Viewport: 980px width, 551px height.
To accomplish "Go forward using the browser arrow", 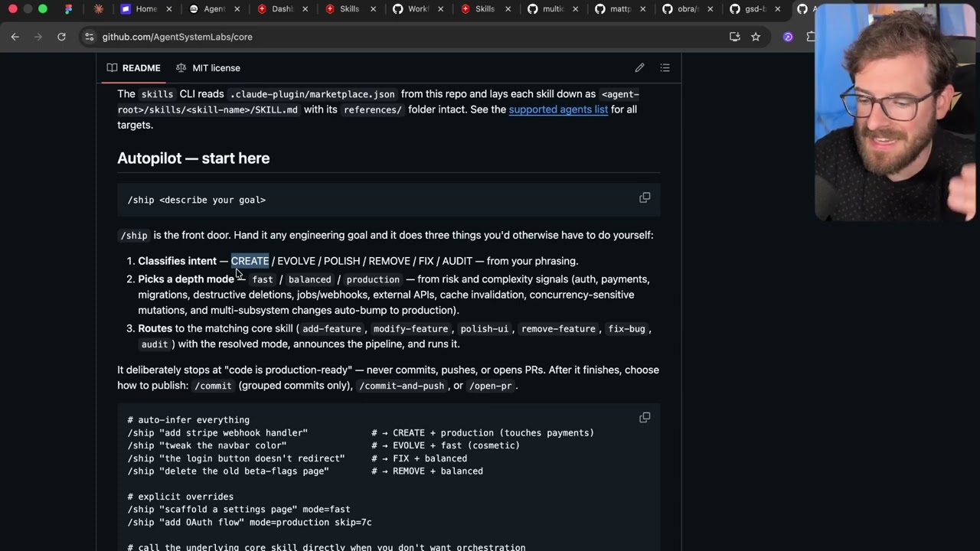I will 38,37.
